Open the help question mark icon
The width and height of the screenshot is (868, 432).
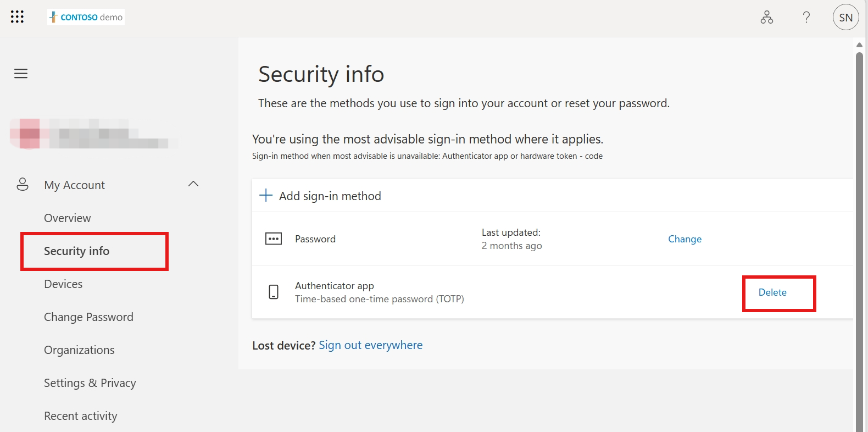[806, 18]
